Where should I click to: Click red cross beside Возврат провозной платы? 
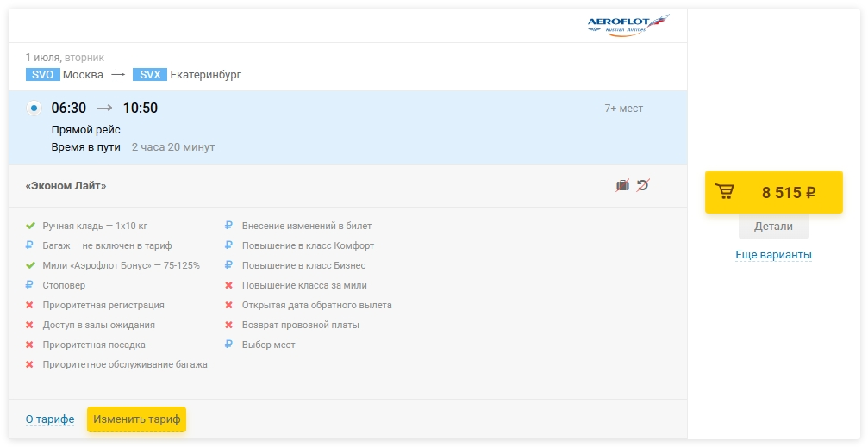(x=228, y=325)
